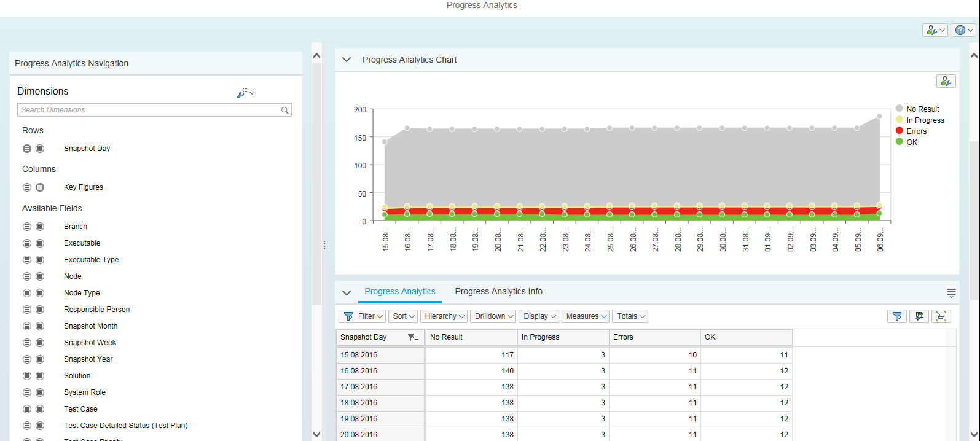
Task: Add Snapshot Year to columns icon
Action: (40, 359)
